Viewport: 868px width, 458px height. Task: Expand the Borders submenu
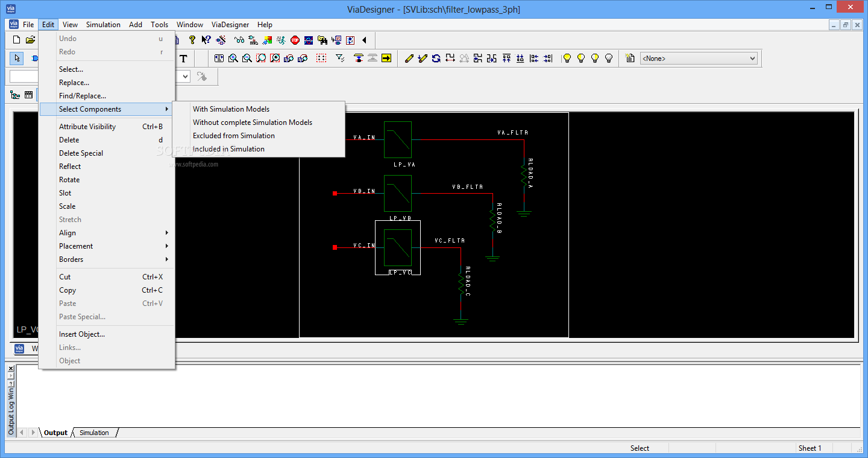(x=106, y=259)
